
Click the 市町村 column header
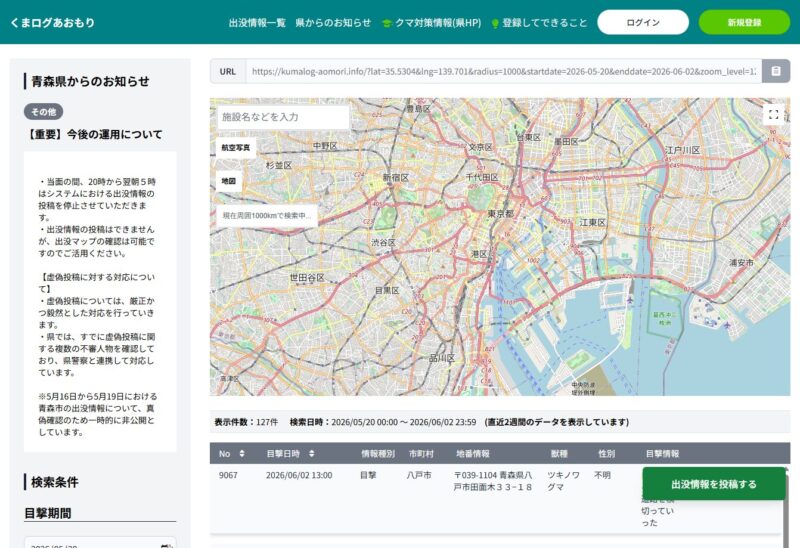pos(421,454)
